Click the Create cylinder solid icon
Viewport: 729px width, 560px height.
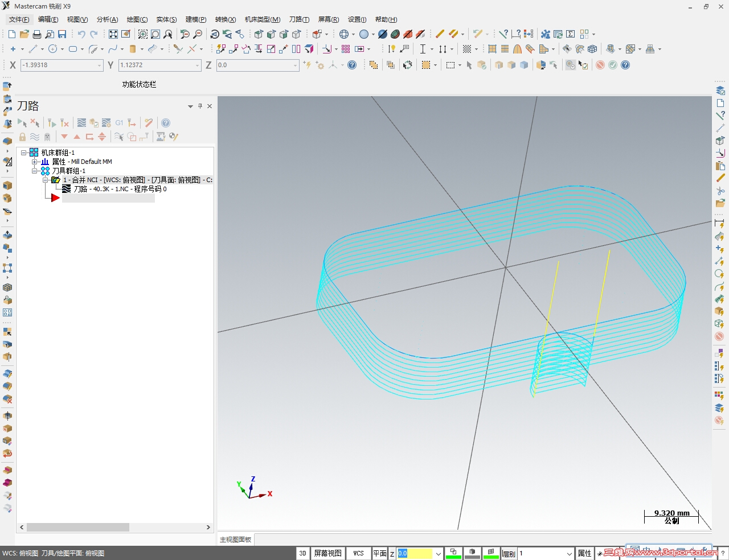click(x=133, y=49)
